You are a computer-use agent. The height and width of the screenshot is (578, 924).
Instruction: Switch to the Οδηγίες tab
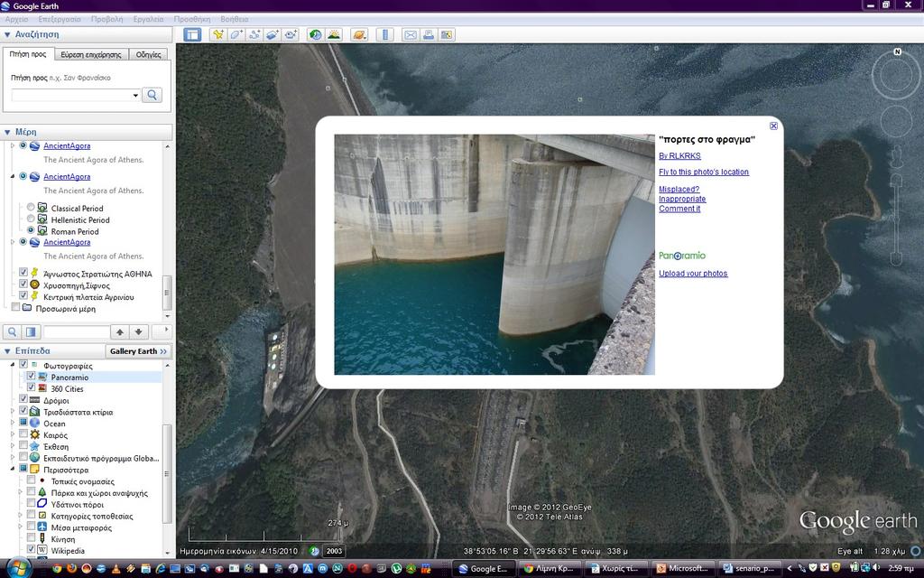(x=149, y=55)
